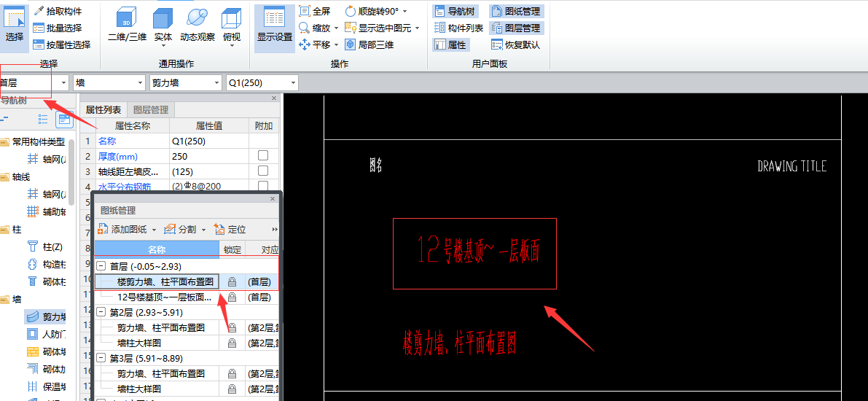868x401 pixels.
Task: Click 锁定 column header
Action: 232,250
